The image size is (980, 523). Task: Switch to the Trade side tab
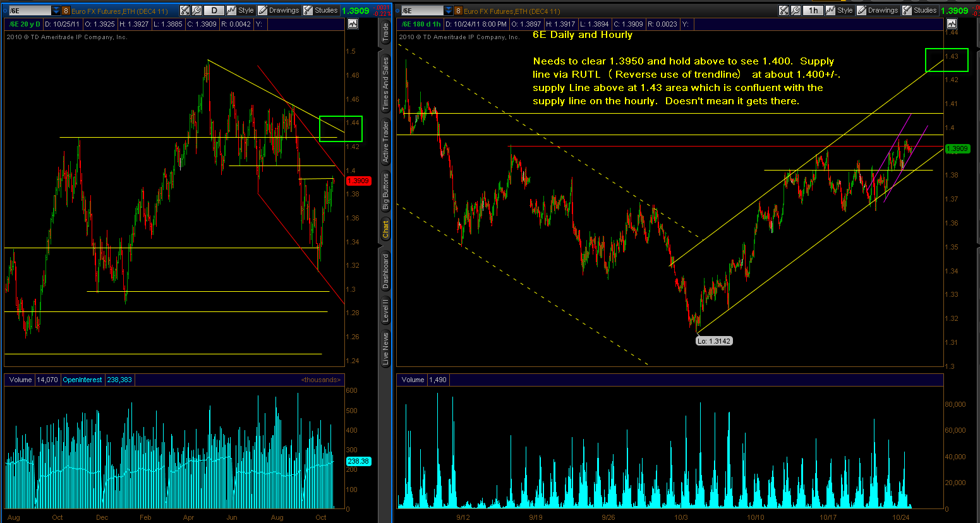click(385, 33)
